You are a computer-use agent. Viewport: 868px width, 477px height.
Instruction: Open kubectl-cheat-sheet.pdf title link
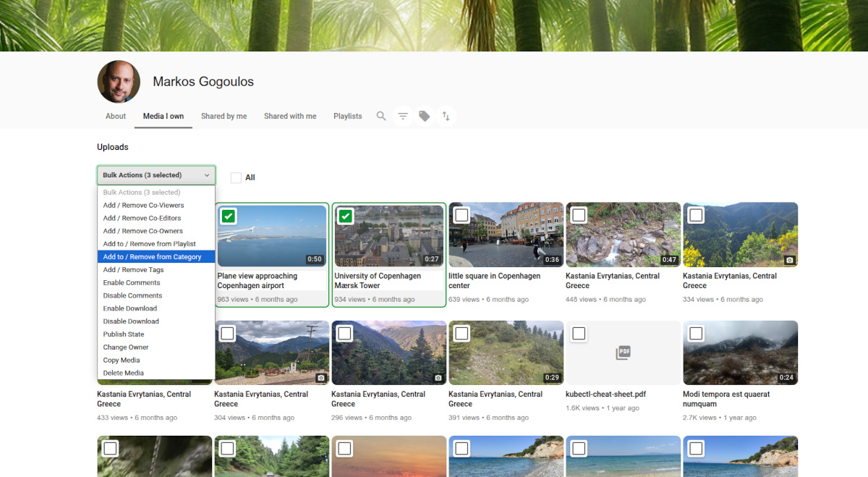coord(605,394)
